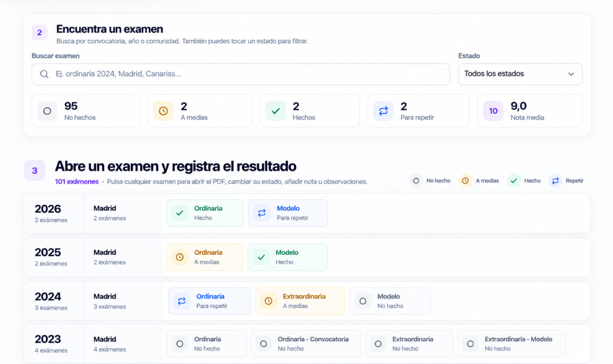613x364 pixels.
Task: Click repeat icon on 2026 Modelo card
Action: pyautogui.click(x=262, y=213)
